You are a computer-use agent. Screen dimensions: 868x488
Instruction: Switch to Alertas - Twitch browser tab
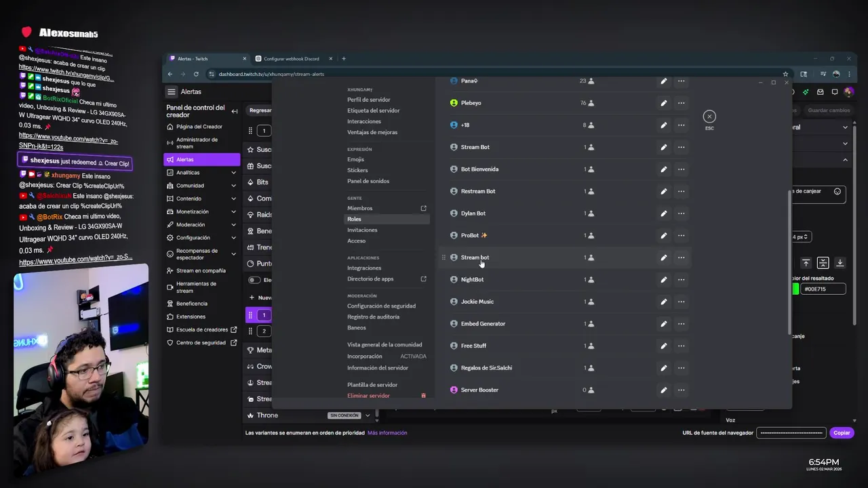tap(207, 58)
